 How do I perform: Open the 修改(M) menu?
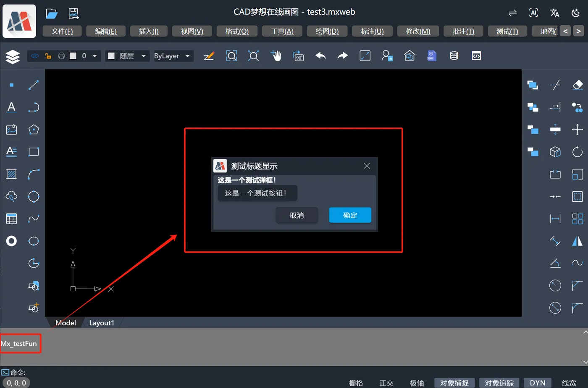point(418,32)
